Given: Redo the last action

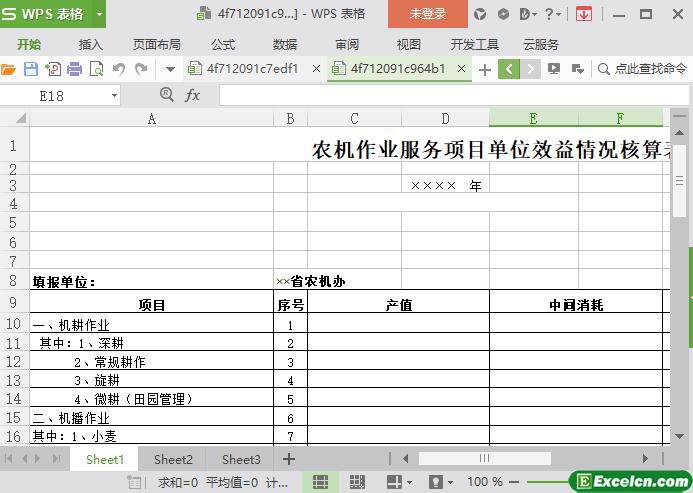Looking at the screenshot, I should (x=141, y=69).
